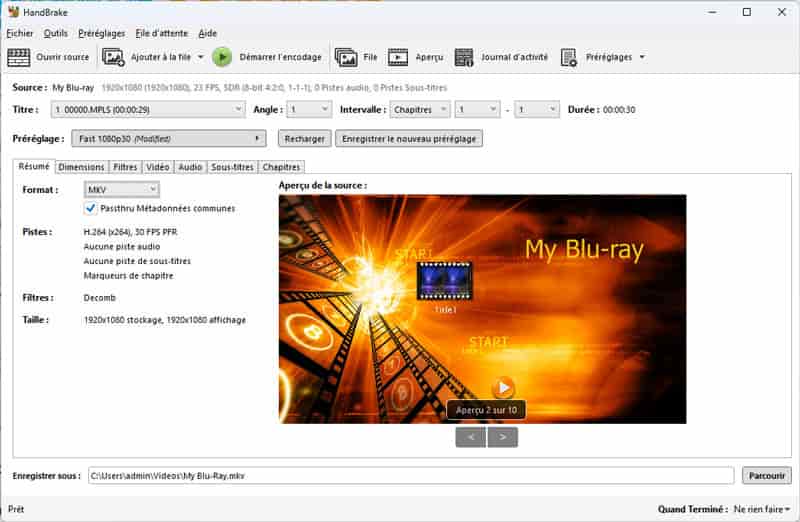The height and width of the screenshot is (522, 800).
Task: Click the My Blu-ray source name
Action: (x=73, y=88)
